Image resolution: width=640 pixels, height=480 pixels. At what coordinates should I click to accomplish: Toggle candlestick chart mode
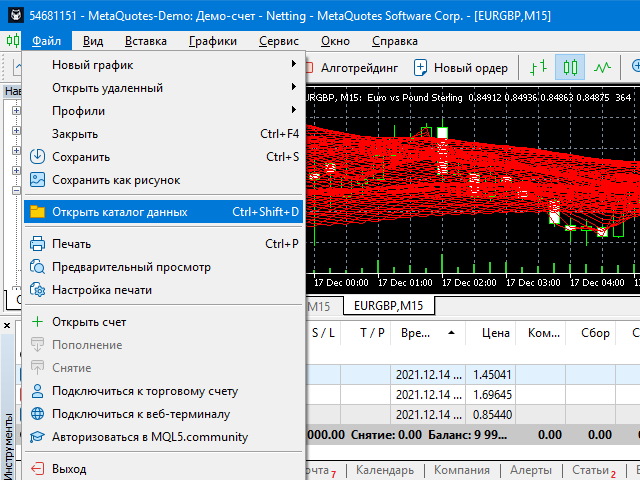point(570,67)
